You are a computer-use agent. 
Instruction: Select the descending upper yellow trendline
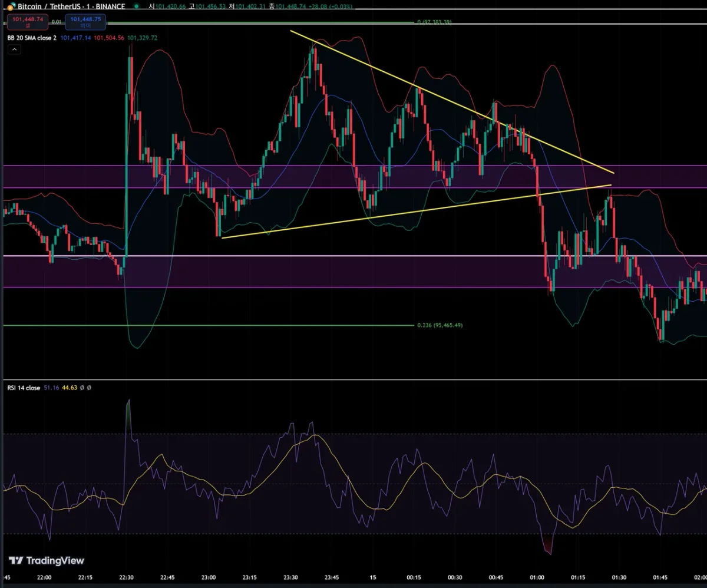click(454, 103)
